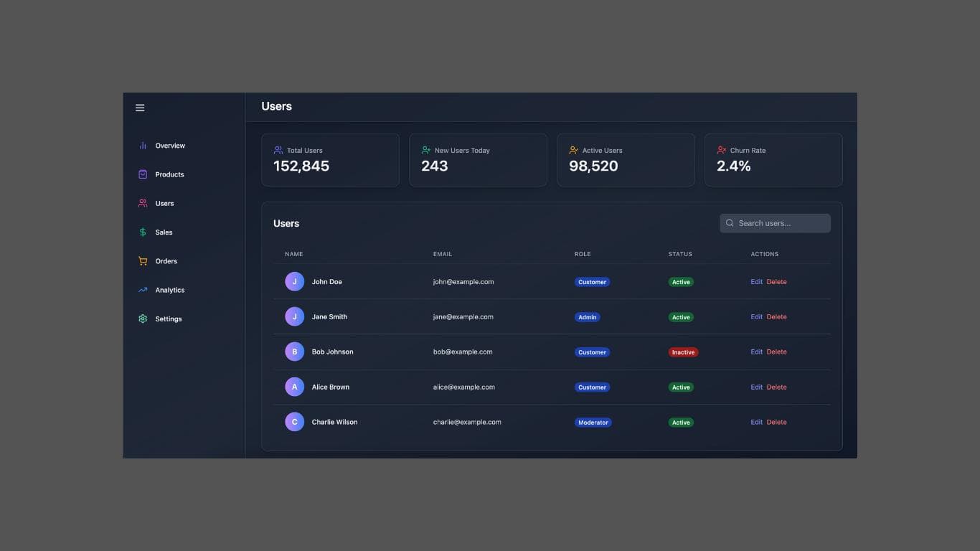Click the Inactive status badge for Bob Johnson
The width and height of the screenshot is (980, 551).
click(x=682, y=352)
